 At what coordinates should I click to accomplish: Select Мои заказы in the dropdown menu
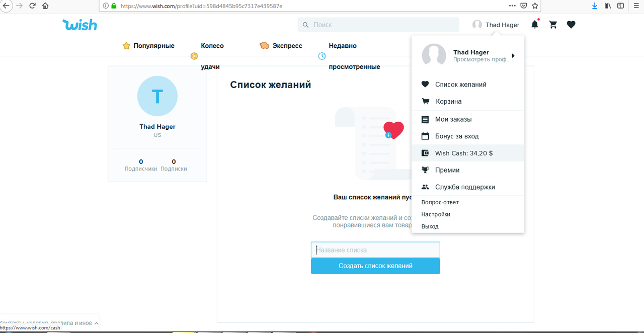coord(468,119)
